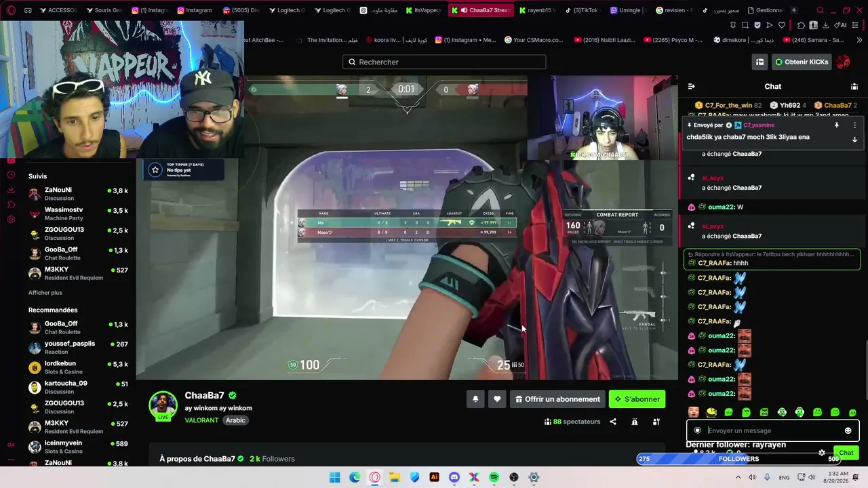The width and height of the screenshot is (868, 488).
Task: Focus the Rechercher search field
Action: pyautogui.click(x=444, y=62)
